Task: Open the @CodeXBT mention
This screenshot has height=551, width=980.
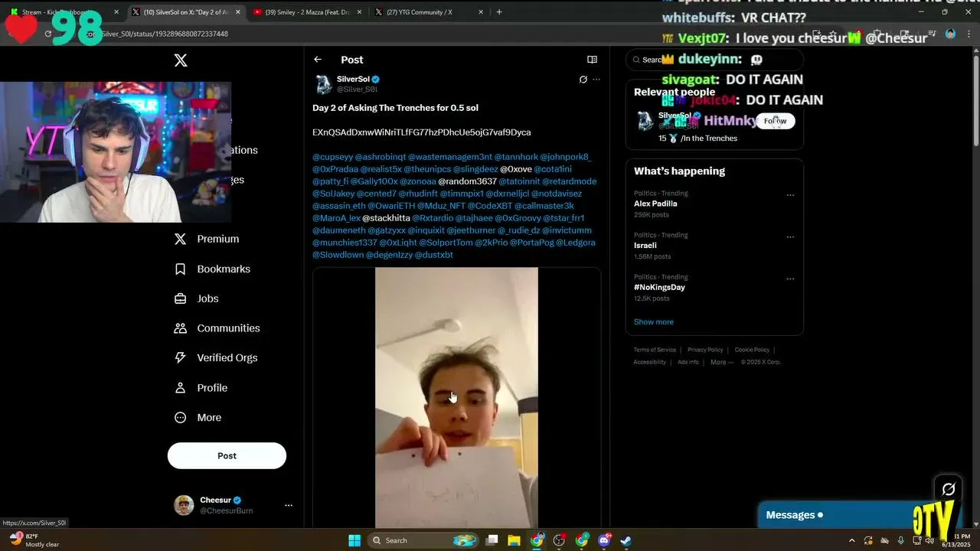Action: point(489,206)
